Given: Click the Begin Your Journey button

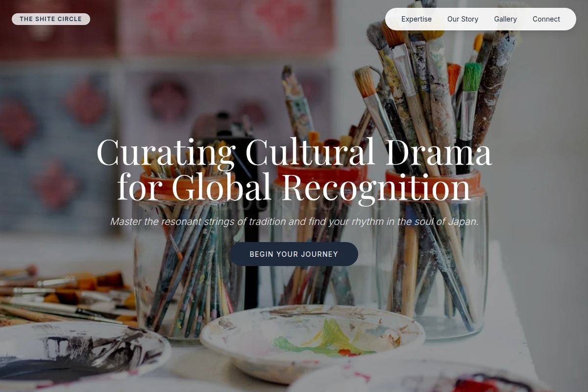Looking at the screenshot, I should click(x=294, y=254).
